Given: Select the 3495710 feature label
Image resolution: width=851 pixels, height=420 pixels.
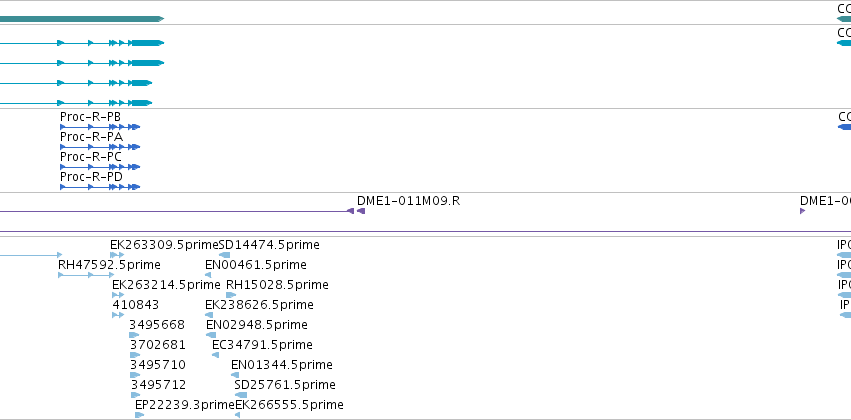Looking at the screenshot, I should point(158,365).
